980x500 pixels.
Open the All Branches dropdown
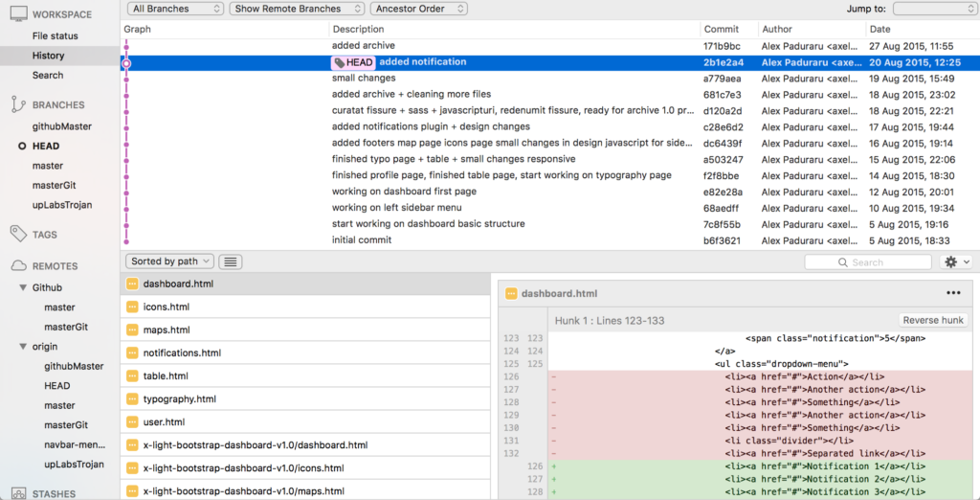pos(175,9)
